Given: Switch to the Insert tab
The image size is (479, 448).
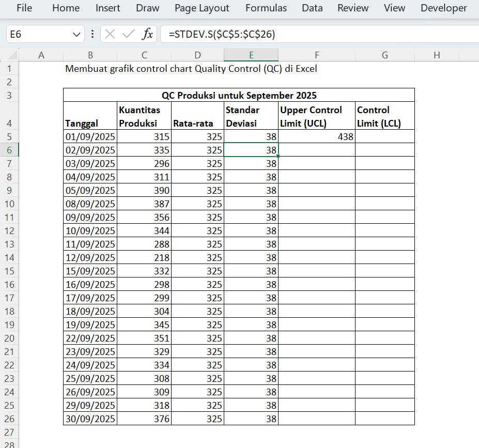Looking at the screenshot, I should pyautogui.click(x=108, y=8).
